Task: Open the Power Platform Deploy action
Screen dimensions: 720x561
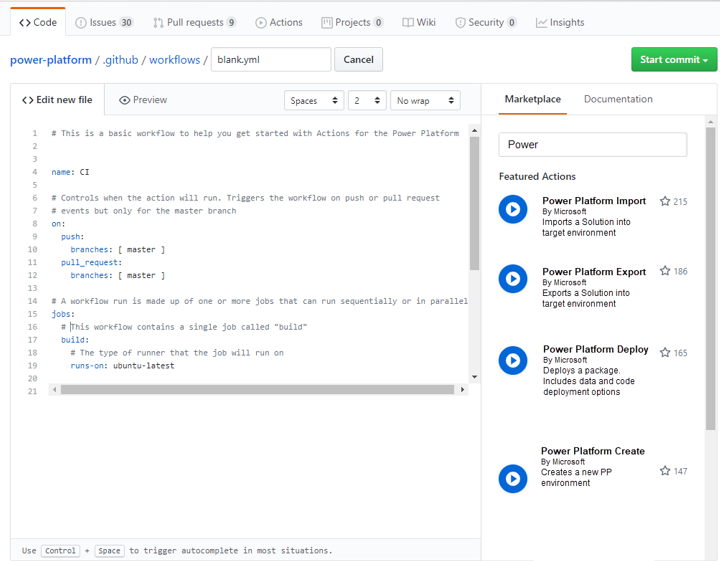Action: [x=596, y=349]
